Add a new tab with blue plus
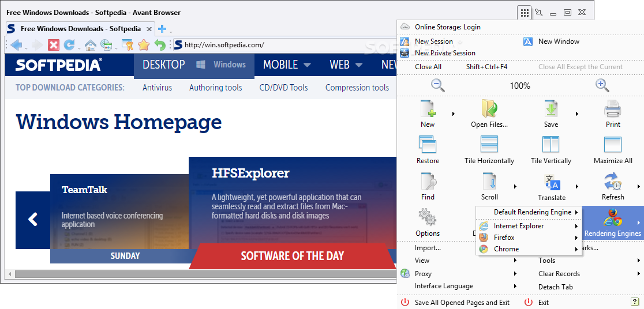This screenshot has height=309, width=644. [162, 29]
